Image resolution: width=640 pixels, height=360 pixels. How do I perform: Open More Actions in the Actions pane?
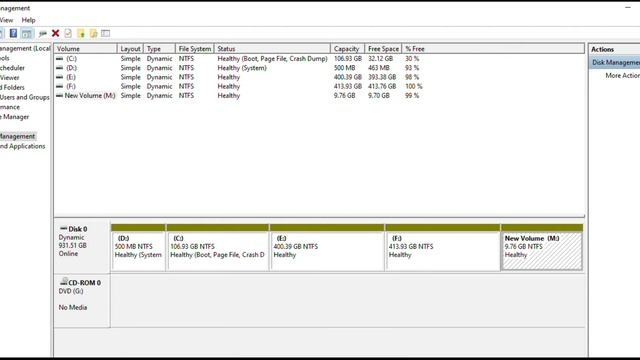[x=622, y=76]
